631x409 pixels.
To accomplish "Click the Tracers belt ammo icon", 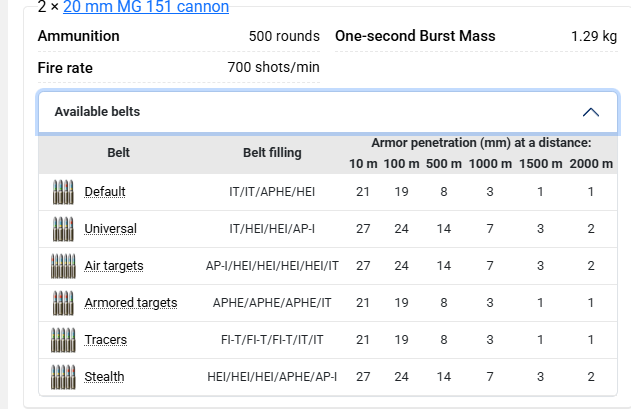I will 63,339.
